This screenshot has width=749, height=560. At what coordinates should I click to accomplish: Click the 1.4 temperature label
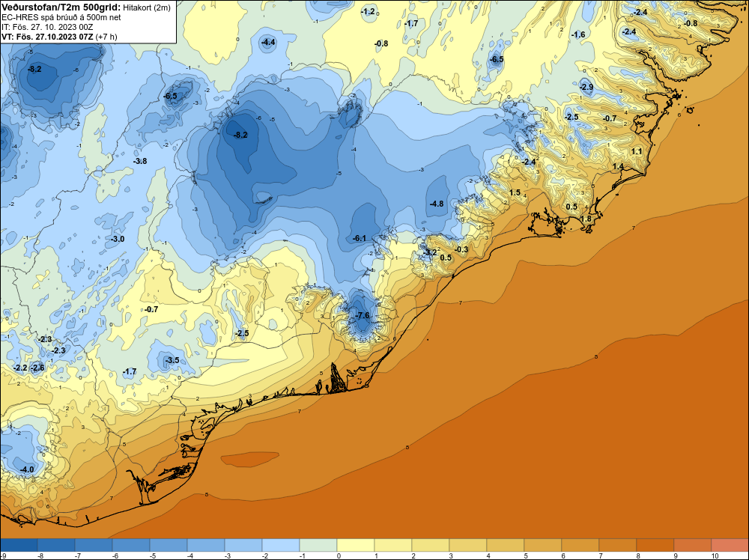[x=618, y=167]
